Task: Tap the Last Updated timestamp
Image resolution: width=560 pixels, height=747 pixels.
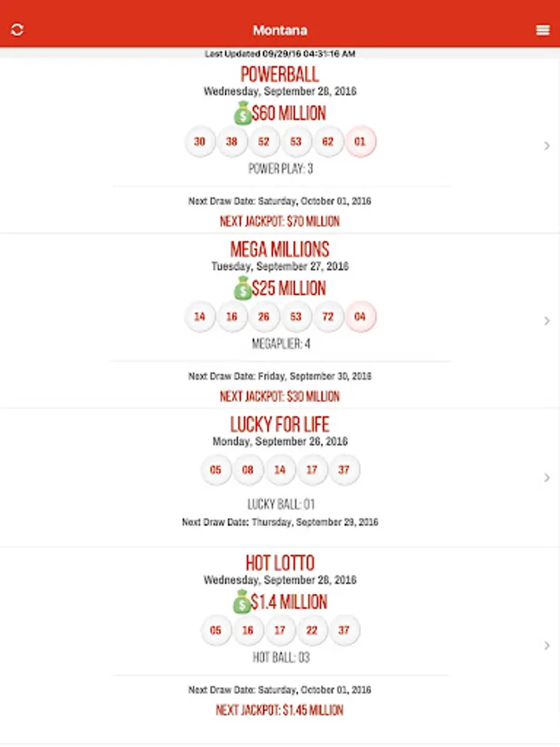Action: (280, 54)
